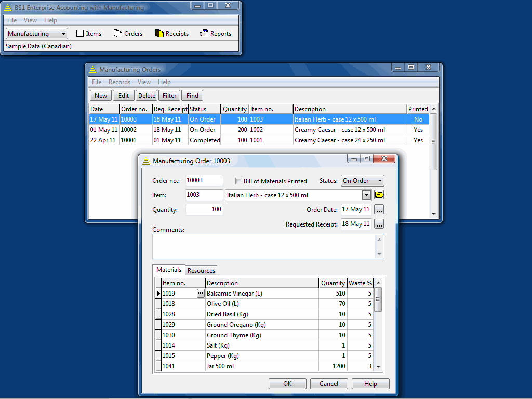Click the Quantity input field showing 100

click(204, 210)
